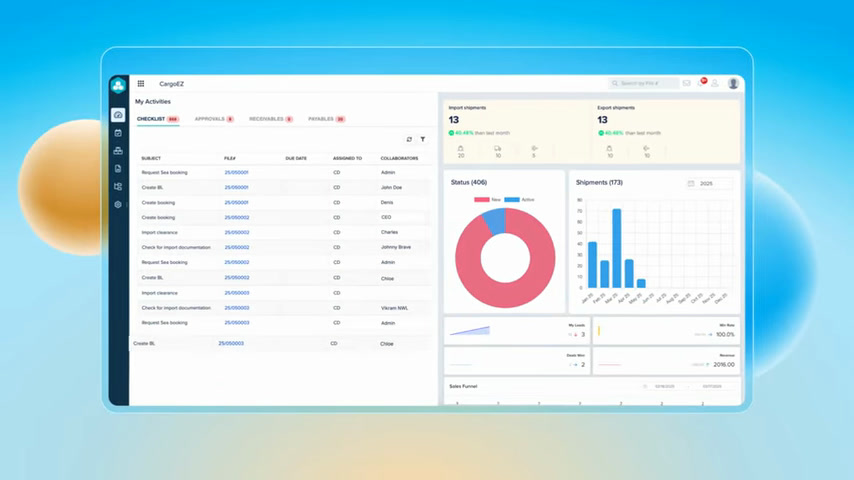
Task: Select the dashboard gauge icon in sidebar
Action: coord(118,115)
